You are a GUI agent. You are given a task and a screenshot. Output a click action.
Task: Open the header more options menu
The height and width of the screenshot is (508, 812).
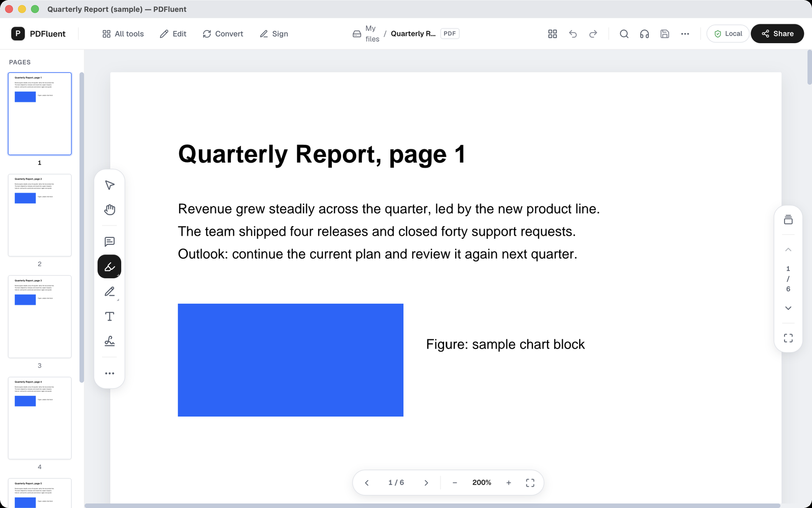pyautogui.click(x=685, y=34)
